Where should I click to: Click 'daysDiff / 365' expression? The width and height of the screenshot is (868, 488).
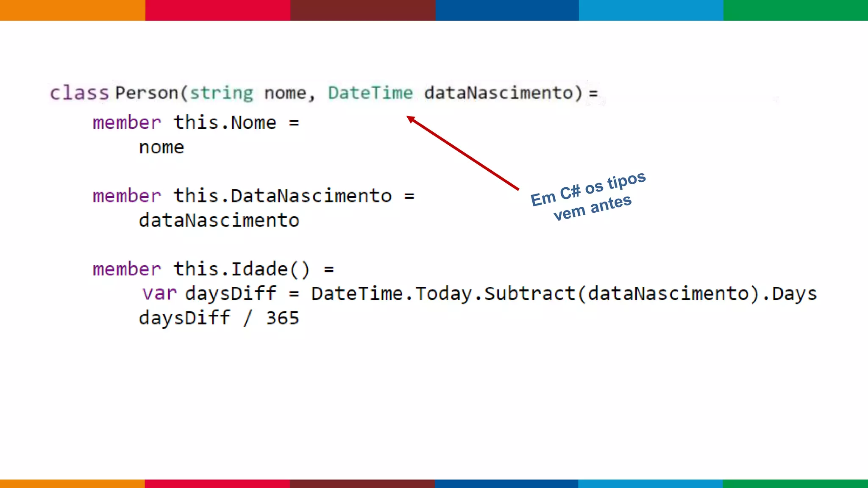(219, 318)
